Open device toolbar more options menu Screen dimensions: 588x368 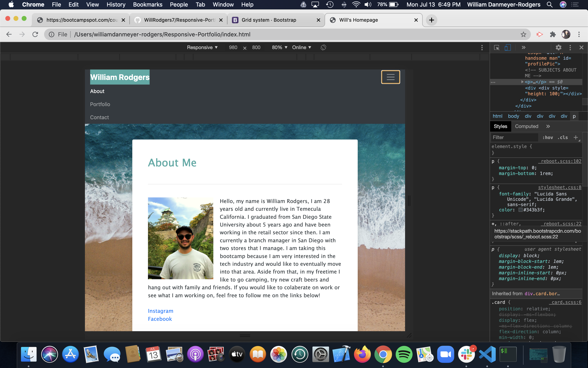482,48
